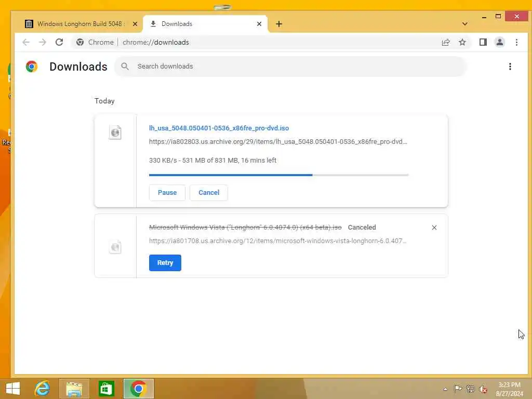Image resolution: width=532 pixels, height=399 pixels.
Task: Open Windows Store from taskbar
Action: [x=106, y=389]
